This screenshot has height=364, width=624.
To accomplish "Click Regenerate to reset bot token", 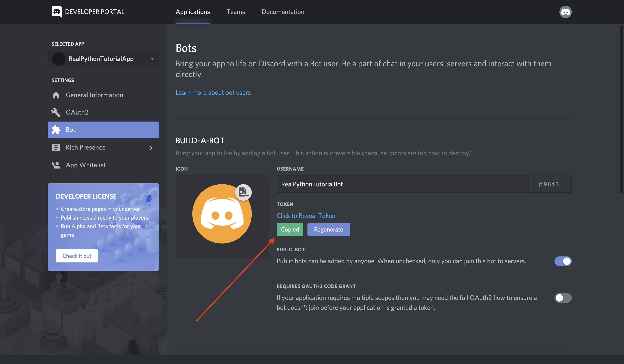I will (329, 229).
